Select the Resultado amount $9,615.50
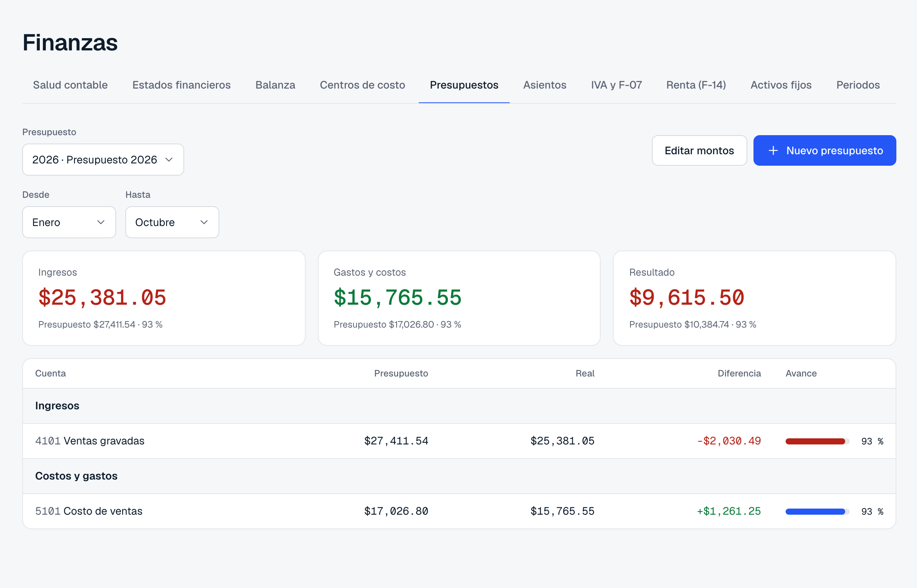Image resolution: width=917 pixels, height=588 pixels. tap(687, 298)
